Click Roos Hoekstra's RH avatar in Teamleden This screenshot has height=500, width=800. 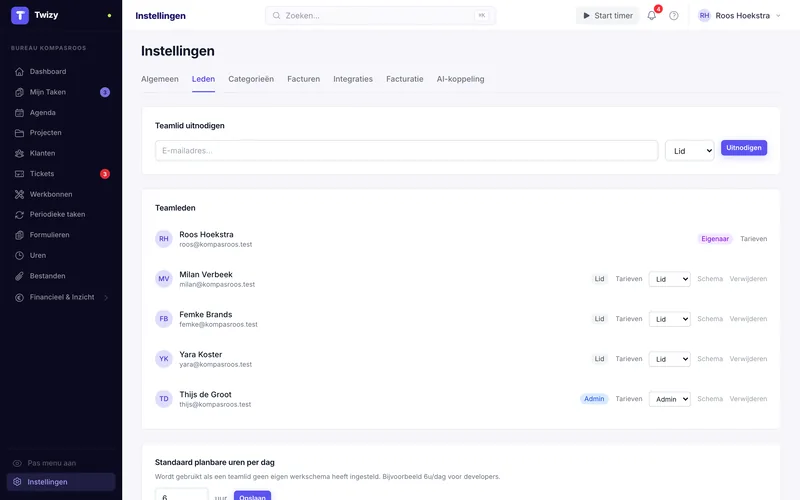point(164,239)
